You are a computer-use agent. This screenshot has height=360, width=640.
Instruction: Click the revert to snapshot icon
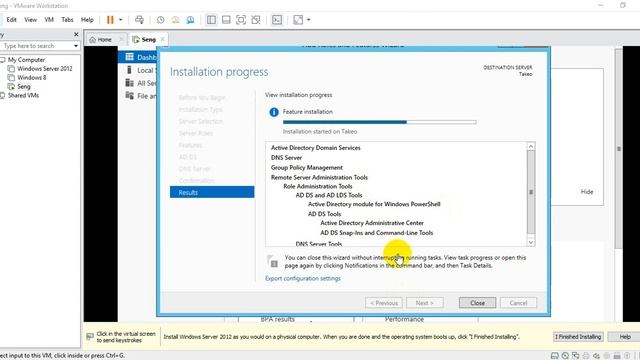tap(175, 20)
